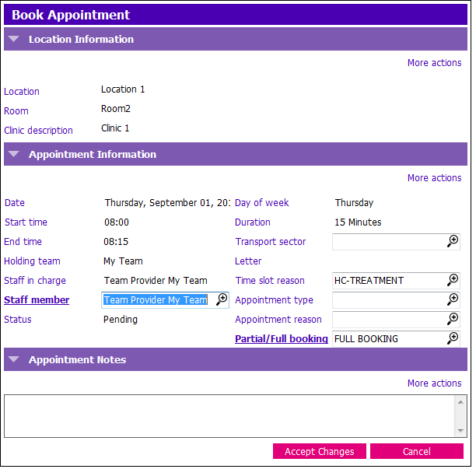This screenshot has height=469, width=476.
Task: Open lookup for Appointment reason field
Action: pos(453,320)
